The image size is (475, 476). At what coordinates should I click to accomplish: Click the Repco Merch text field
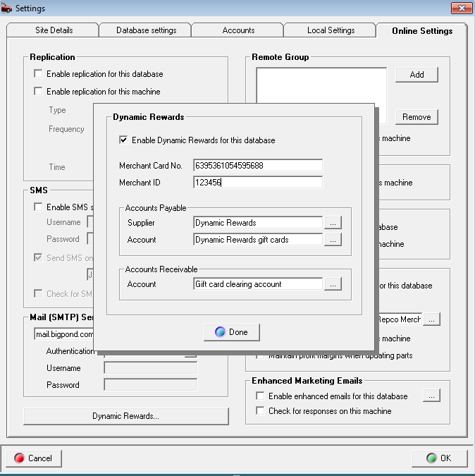click(400, 319)
